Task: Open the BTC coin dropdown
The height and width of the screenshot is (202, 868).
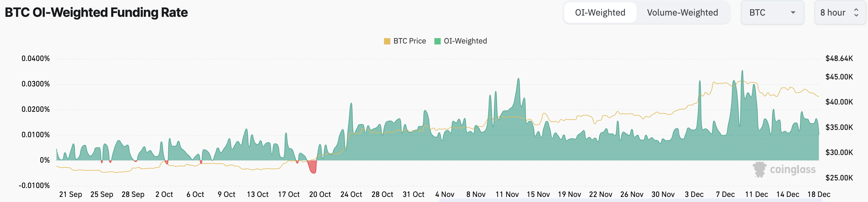Action: (772, 12)
